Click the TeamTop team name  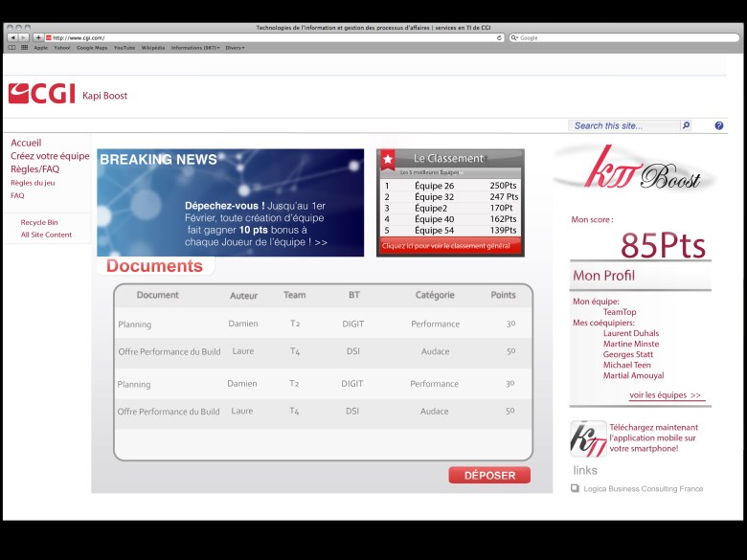point(620,312)
